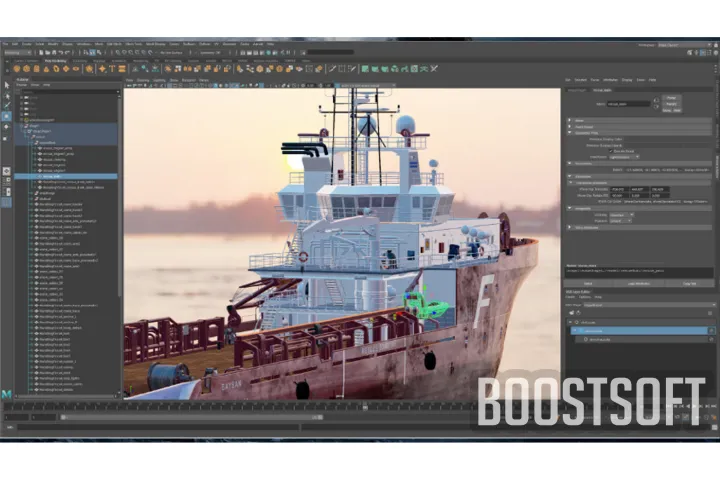Click the node name field in the Attribute Editor
This screenshot has height=480, width=720.
click(629, 104)
